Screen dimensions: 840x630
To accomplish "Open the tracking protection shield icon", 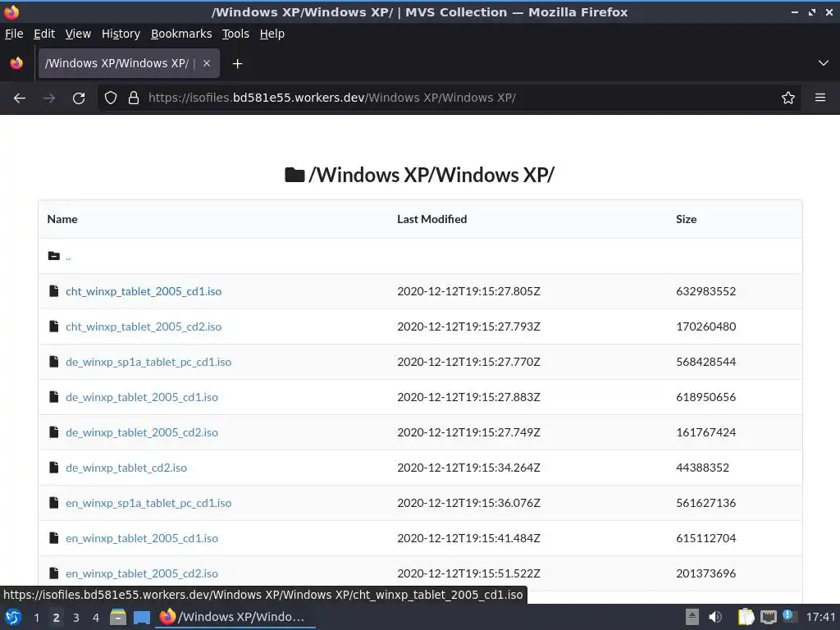I will 111,98.
